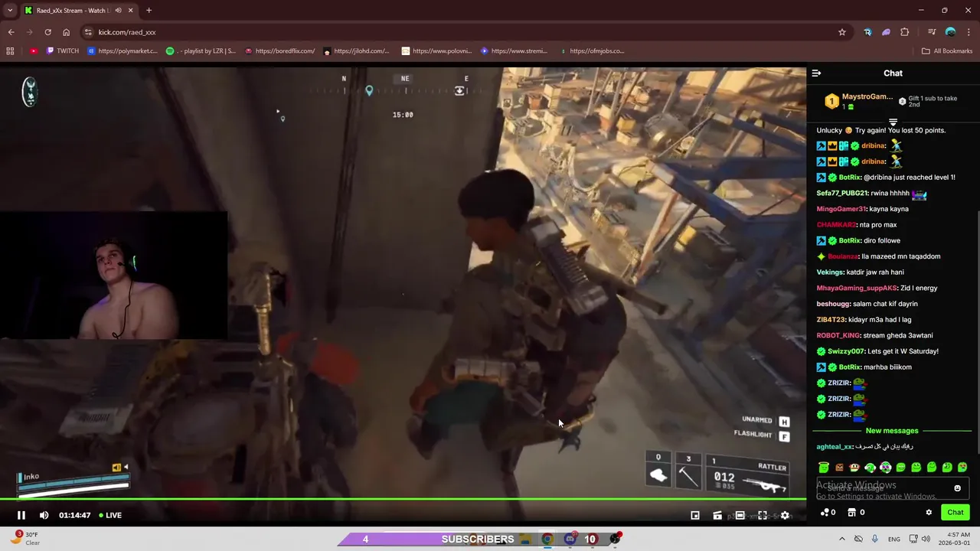
Task: Open the stremio bookmark
Action: pyautogui.click(x=514, y=51)
